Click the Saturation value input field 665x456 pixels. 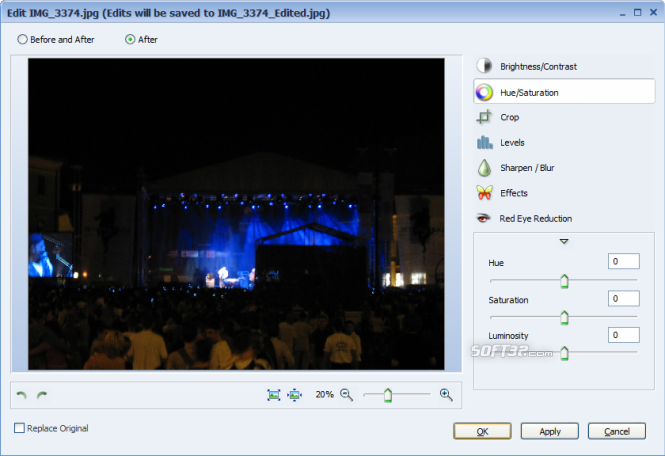pyautogui.click(x=623, y=298)
